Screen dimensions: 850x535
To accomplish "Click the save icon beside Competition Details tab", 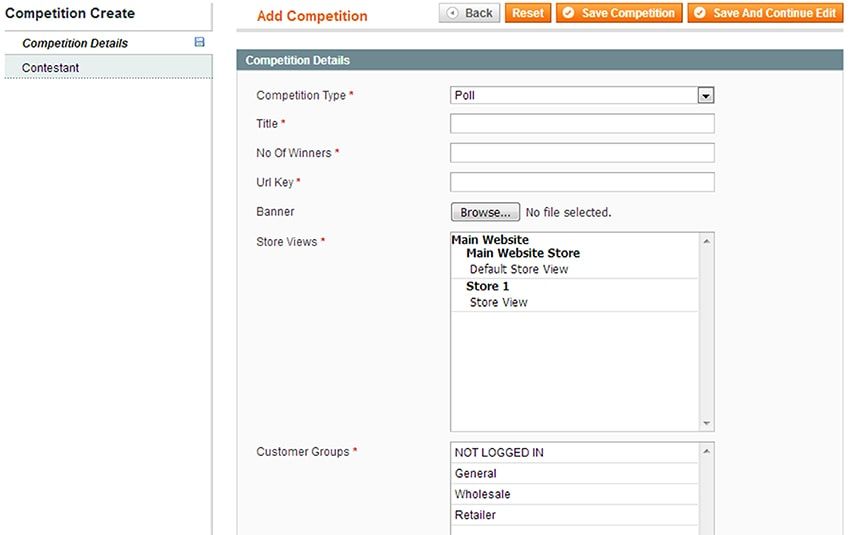I will (199, 43).
